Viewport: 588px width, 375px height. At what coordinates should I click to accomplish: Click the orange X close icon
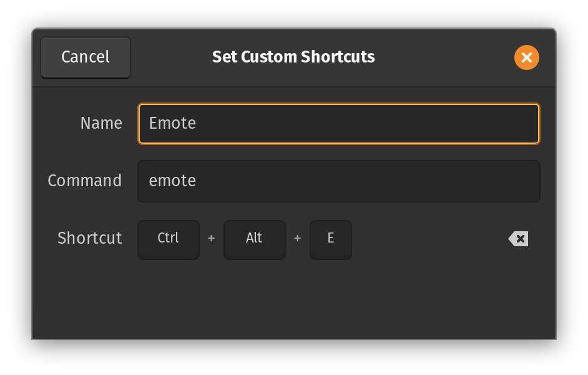point(526,57)
